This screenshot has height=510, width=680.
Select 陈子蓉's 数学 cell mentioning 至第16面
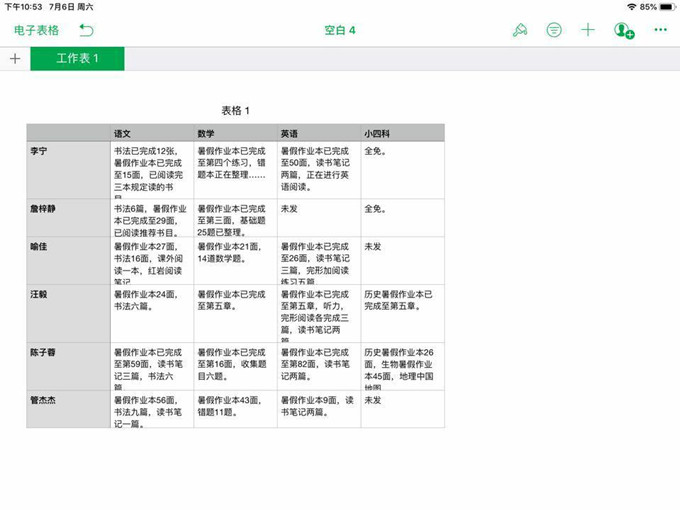coord(235,366)
